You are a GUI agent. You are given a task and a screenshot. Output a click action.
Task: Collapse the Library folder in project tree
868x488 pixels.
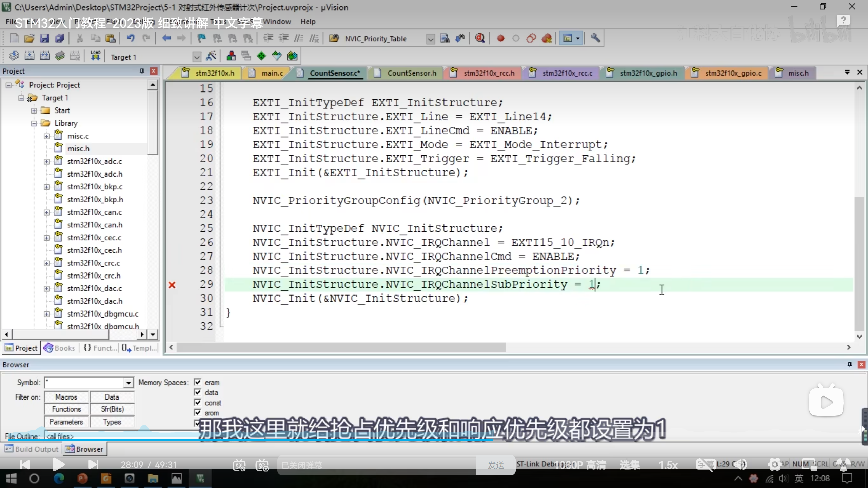(34, 123)
